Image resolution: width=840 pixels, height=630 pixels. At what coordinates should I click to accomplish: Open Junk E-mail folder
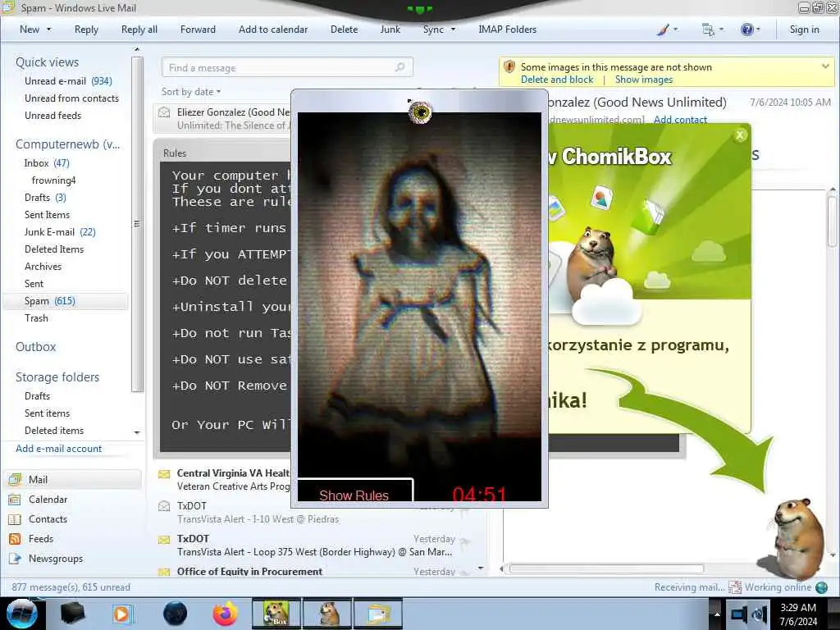pyautogui.click(x=60, y=232)
